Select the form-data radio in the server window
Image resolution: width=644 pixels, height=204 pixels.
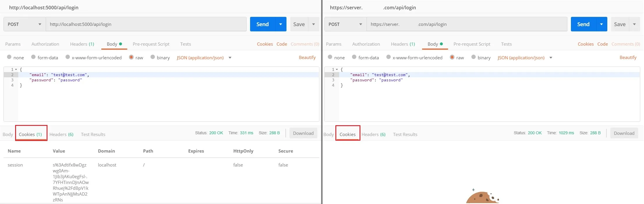pyautogui.click(x=354, y=57)
